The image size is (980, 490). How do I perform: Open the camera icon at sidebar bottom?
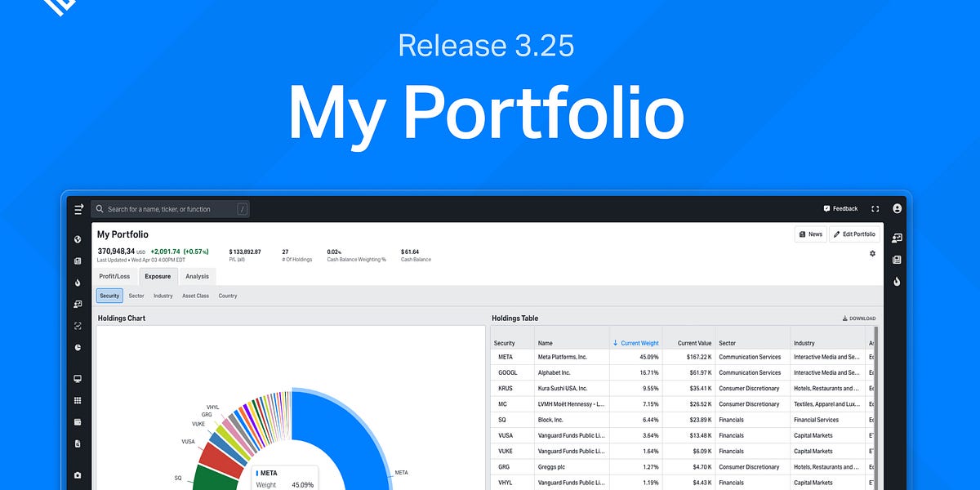click(78, 475)
